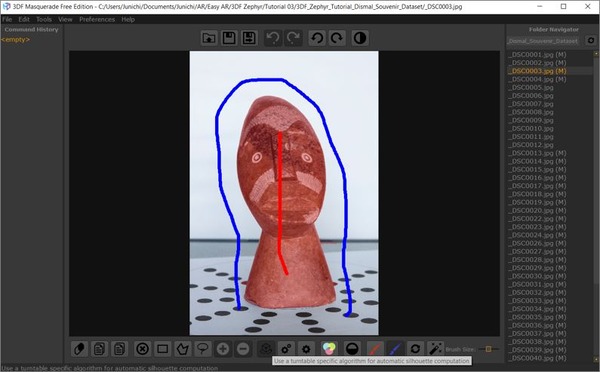This screenshot has height=372, width=600.
Task: Click the turntable silhouette algorithm icon
Action: pos(266,349)
